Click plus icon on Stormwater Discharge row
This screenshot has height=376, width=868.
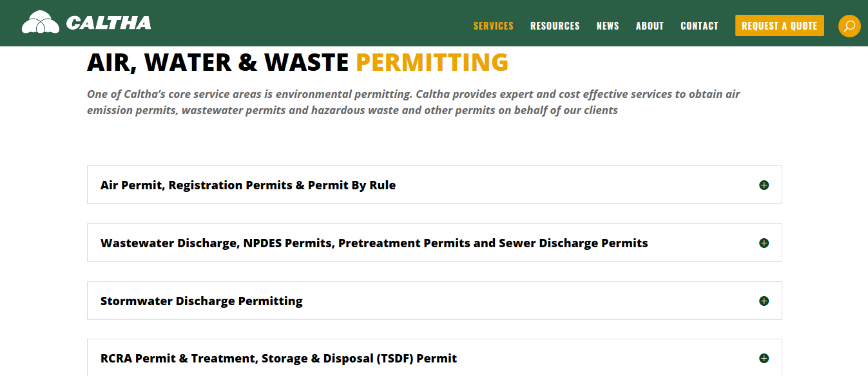pyautogui.click(x=764, y=301)
